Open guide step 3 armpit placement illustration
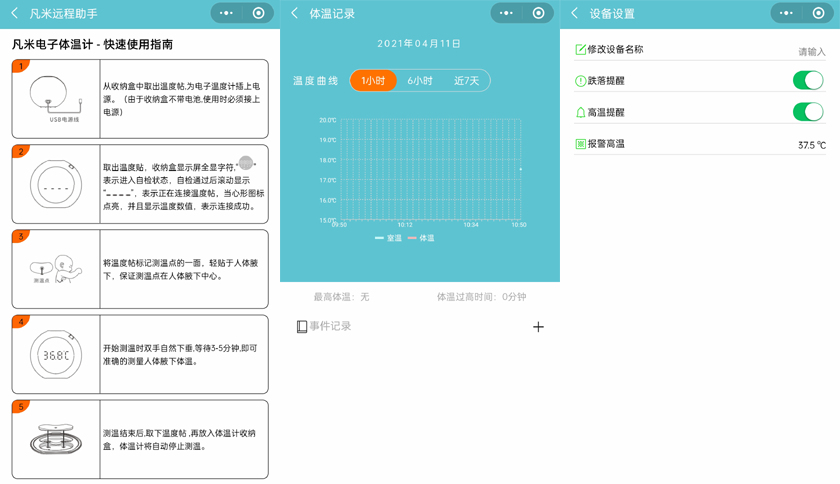Viewport: 840px width, 484px height. tap(56, 269)
